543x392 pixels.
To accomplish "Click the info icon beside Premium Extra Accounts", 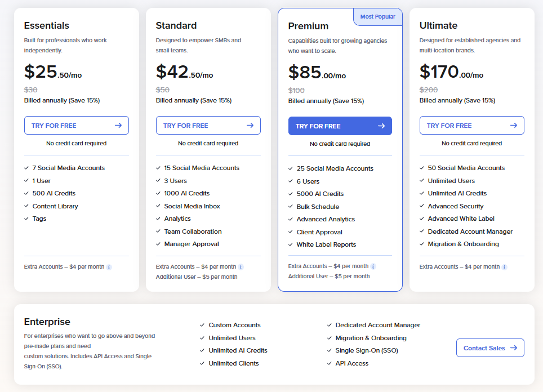I will [x=373, y=266].
